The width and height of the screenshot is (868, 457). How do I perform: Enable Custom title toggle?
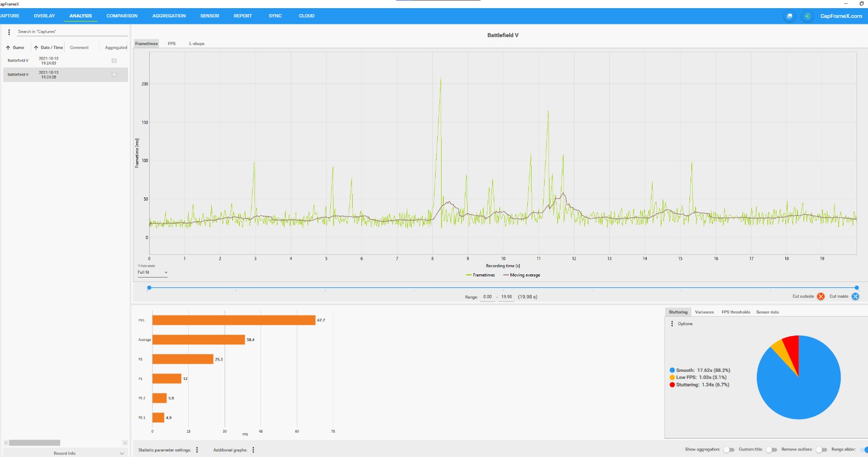771,449
